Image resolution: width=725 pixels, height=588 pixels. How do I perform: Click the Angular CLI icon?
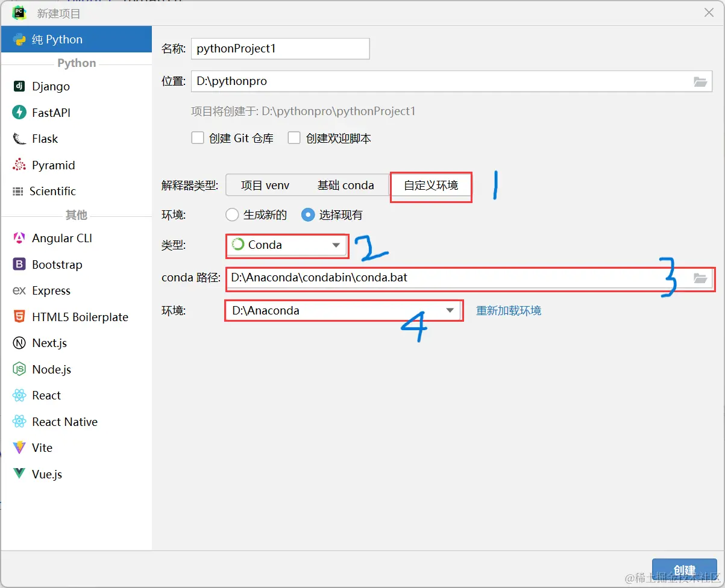click(x=19, y=238)
